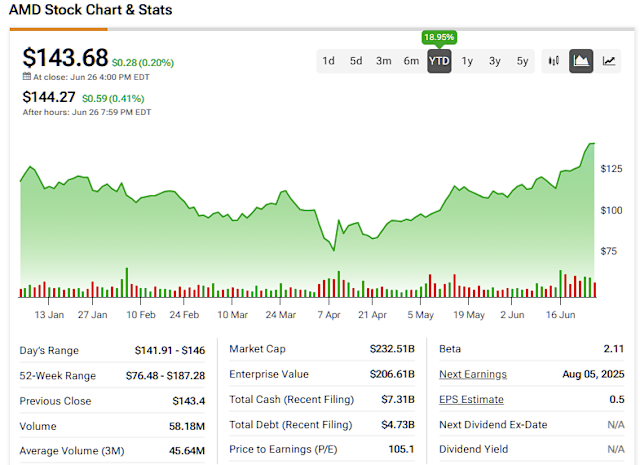Viewport: 640px width, 465px height.
Task: Show the 5y price history
Action: tap(522, 61)
